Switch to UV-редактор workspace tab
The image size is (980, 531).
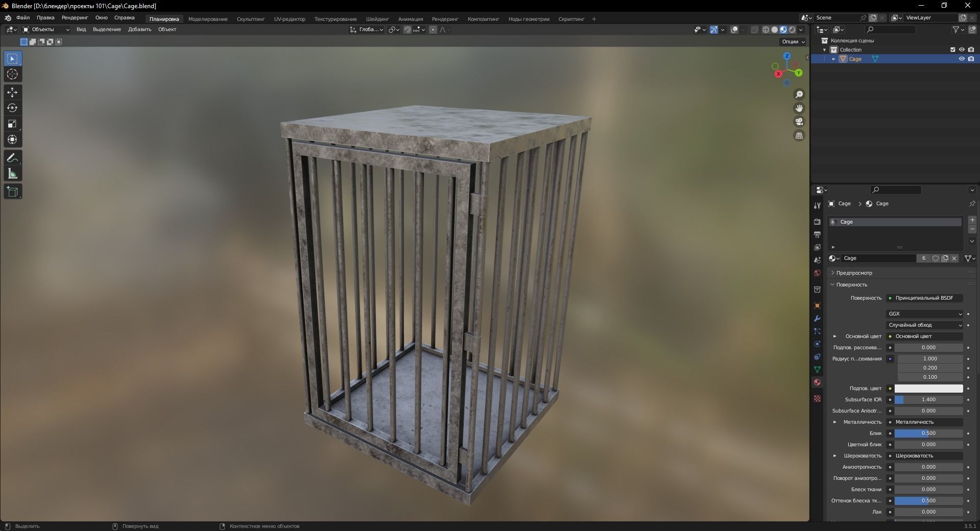pyautogui.click(x=290, y=19)
